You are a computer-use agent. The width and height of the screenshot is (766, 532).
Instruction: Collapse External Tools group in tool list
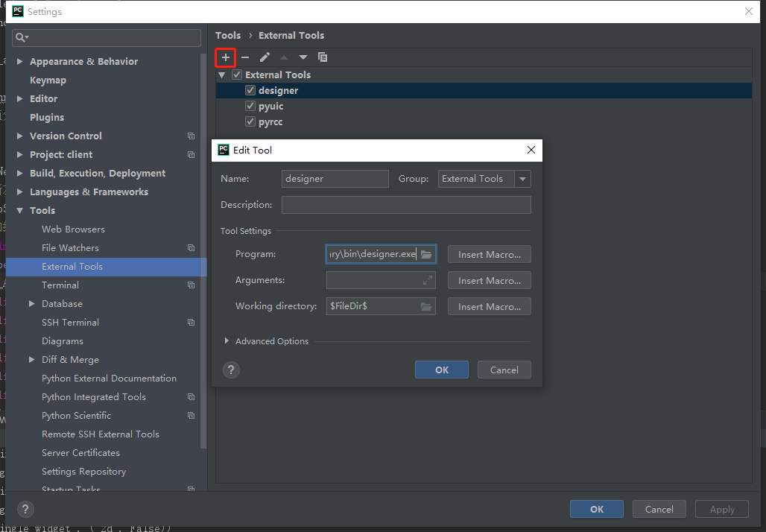(x=222, y=75)
